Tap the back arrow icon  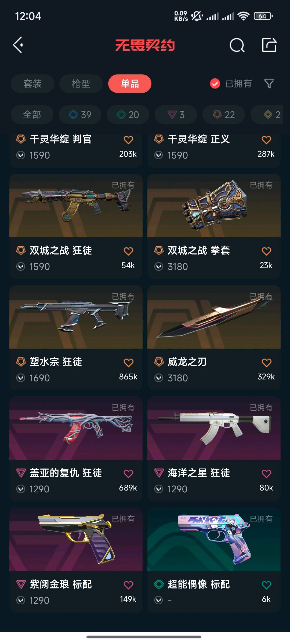point(18,45)
